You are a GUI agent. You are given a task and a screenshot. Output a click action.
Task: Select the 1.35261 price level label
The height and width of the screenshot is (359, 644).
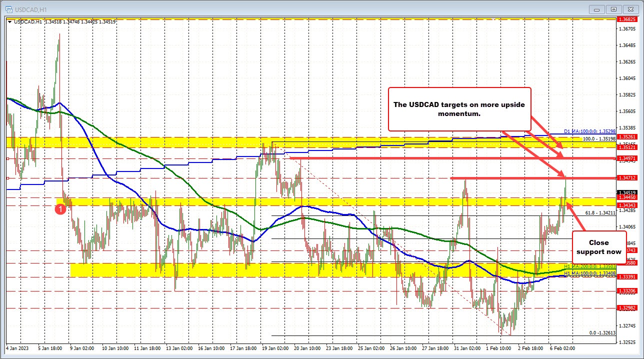(626, 136)
